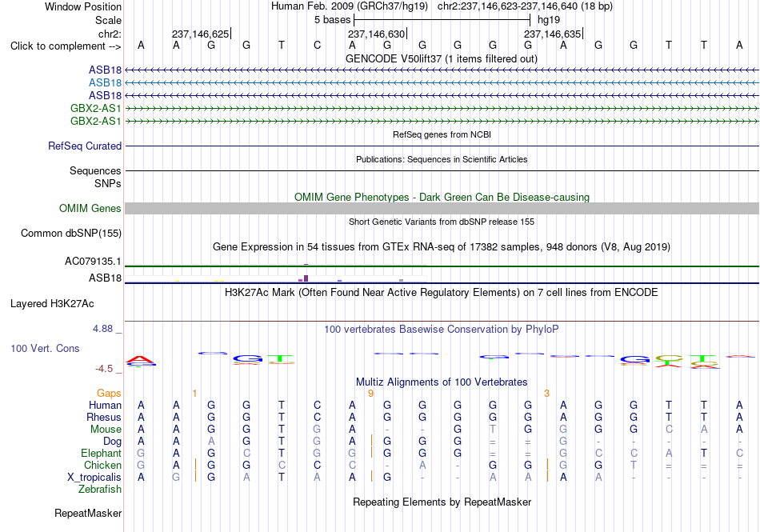Click 'Multiz Alignments of 100 Vertebrates' title

442,382
